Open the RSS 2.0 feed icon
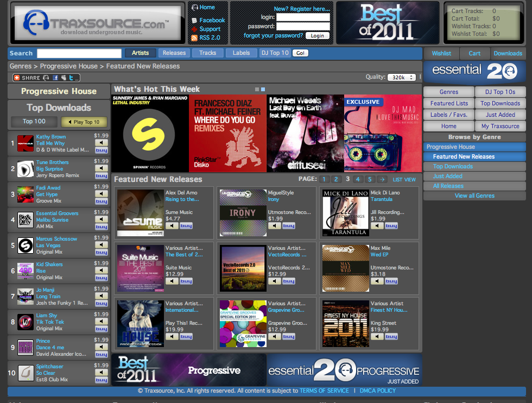This screenshot has height=403, width=532. pyautogui.click(x=194, y=38)
